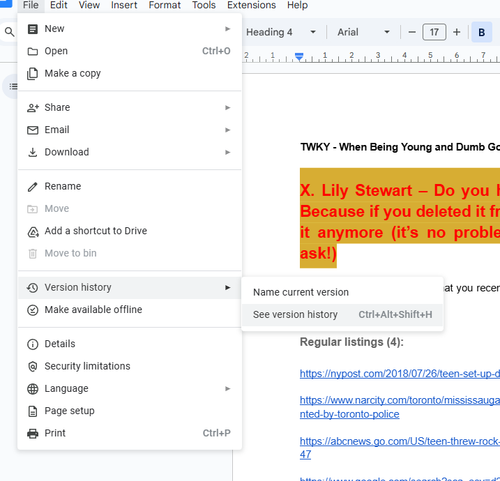Open the Format menu

click(165, 5)
